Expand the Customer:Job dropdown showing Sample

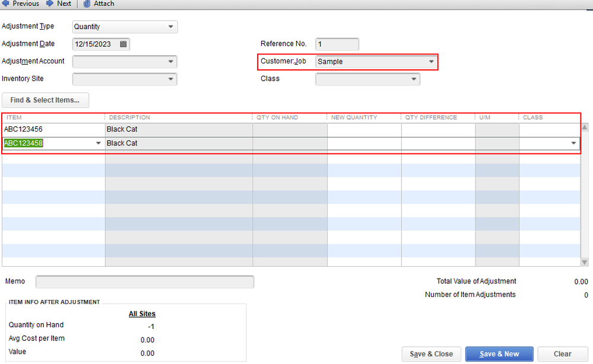click(x=431, y=62)
